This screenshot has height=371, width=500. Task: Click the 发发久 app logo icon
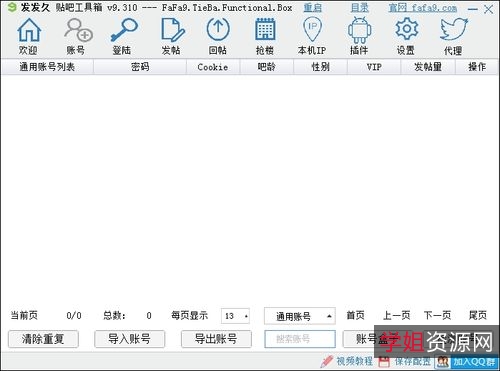12,7
